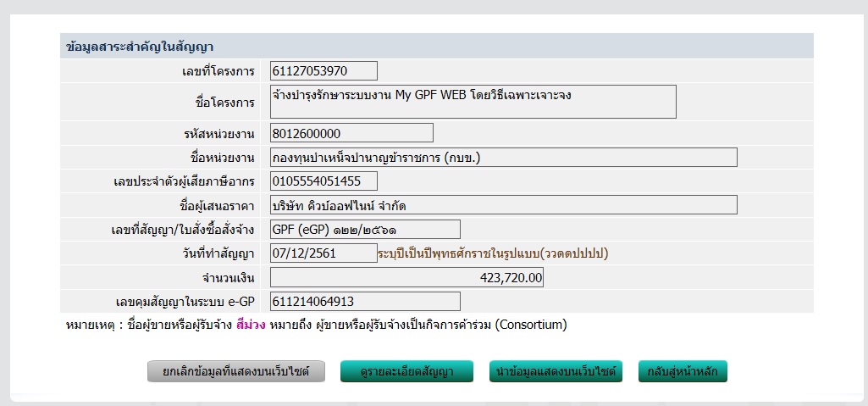Click the agency name field กองทุนบำเหน็จบำนาญข้าราชการ
The width and height of the screenshot is (868, 406).
[503, 158]
